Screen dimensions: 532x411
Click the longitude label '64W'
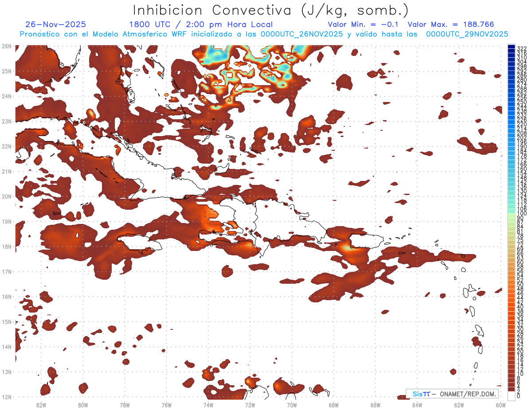click(417, 405)
